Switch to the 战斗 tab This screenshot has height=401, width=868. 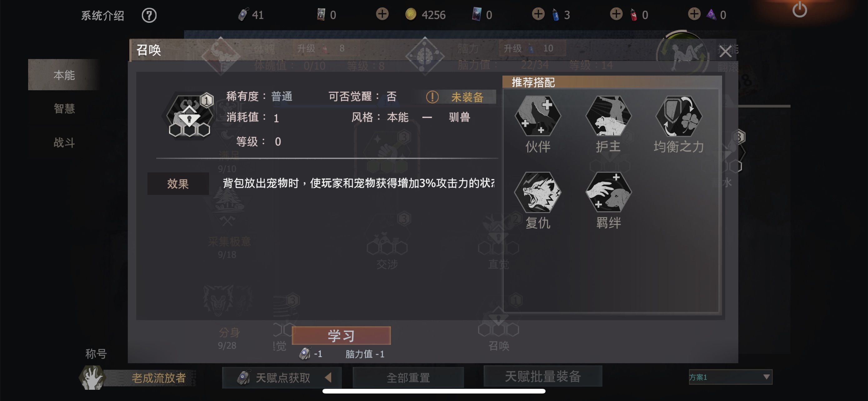64,142
